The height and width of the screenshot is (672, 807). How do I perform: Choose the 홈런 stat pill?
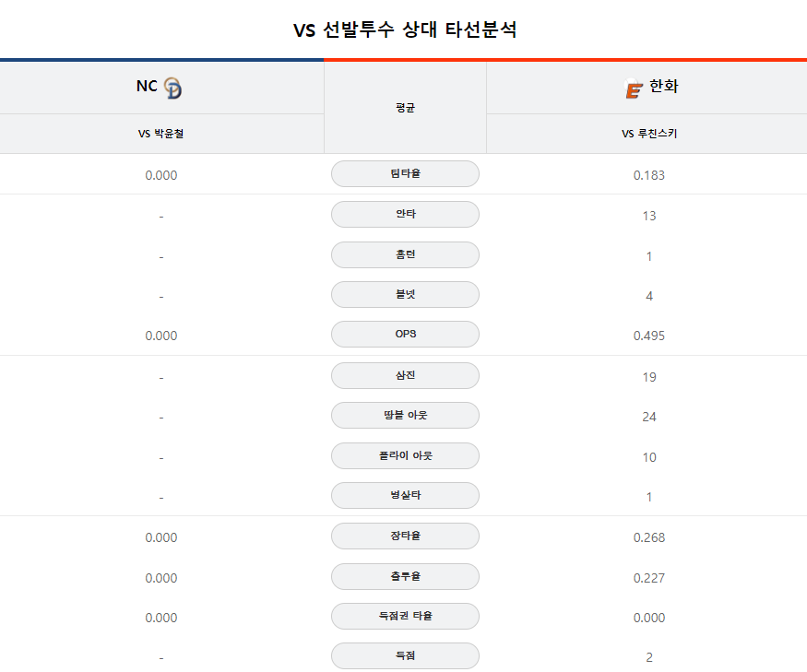(405, 254)
